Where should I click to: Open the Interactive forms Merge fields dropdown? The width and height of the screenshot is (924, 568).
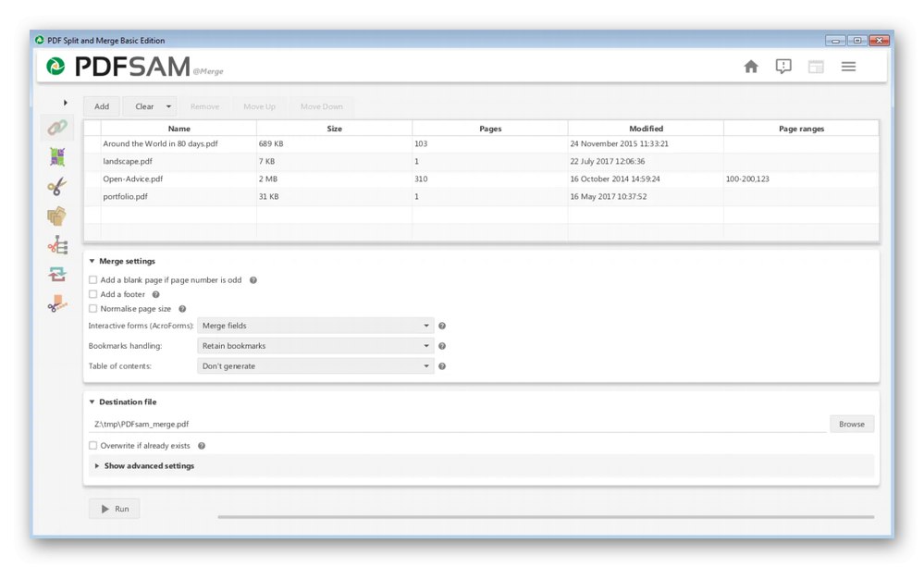[315, 326]
